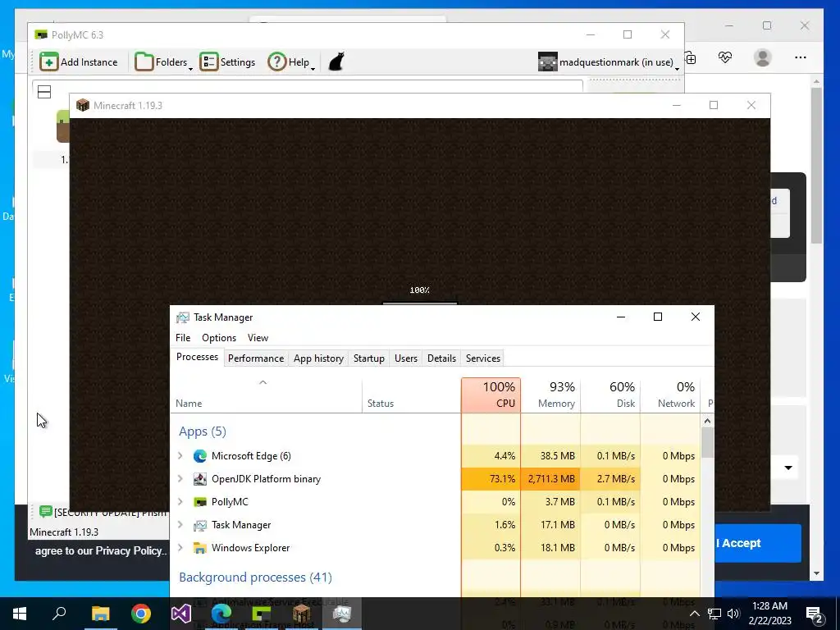Sort by the Name column header
This screenshot has height=630, width=840.
(x=267, y=395)
